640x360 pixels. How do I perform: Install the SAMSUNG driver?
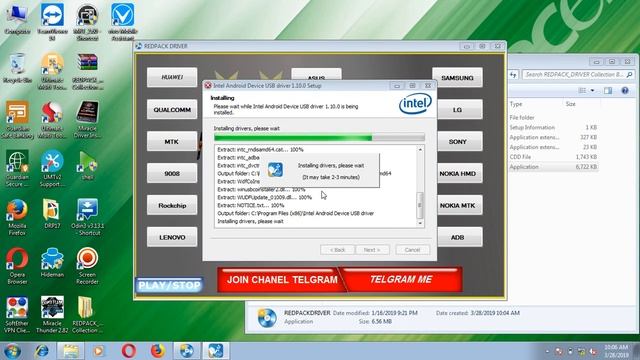pos(457,78)
